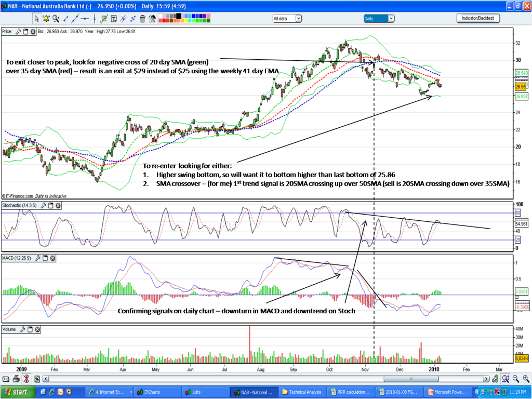Screen dimensions: 532x399
Task: Click the Indicator/Backtest button
Action: [x=478, y=18]
